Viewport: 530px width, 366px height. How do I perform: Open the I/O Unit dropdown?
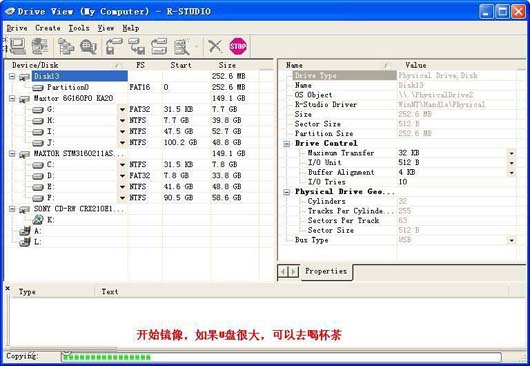511,163
